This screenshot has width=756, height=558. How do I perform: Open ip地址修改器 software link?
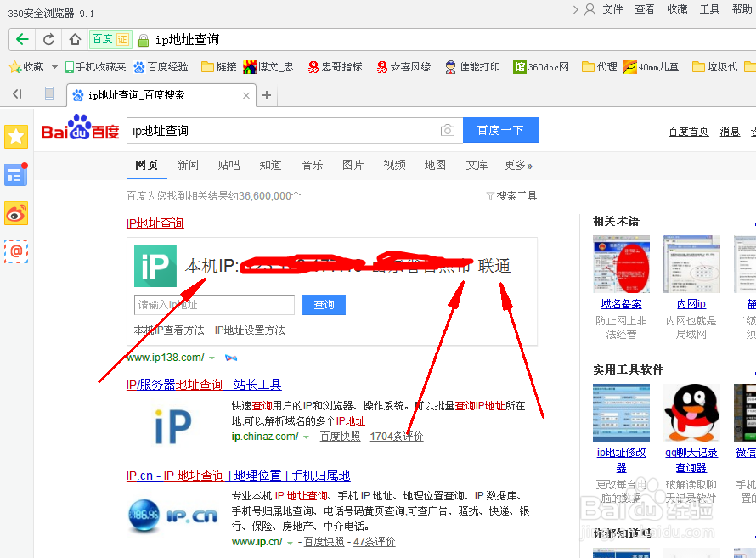click(621, 460)
